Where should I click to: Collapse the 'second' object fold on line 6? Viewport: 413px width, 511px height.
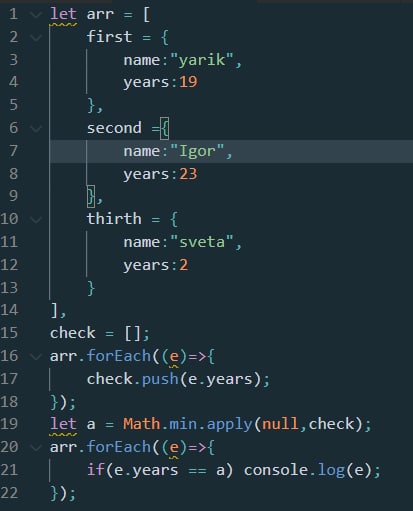35,128
